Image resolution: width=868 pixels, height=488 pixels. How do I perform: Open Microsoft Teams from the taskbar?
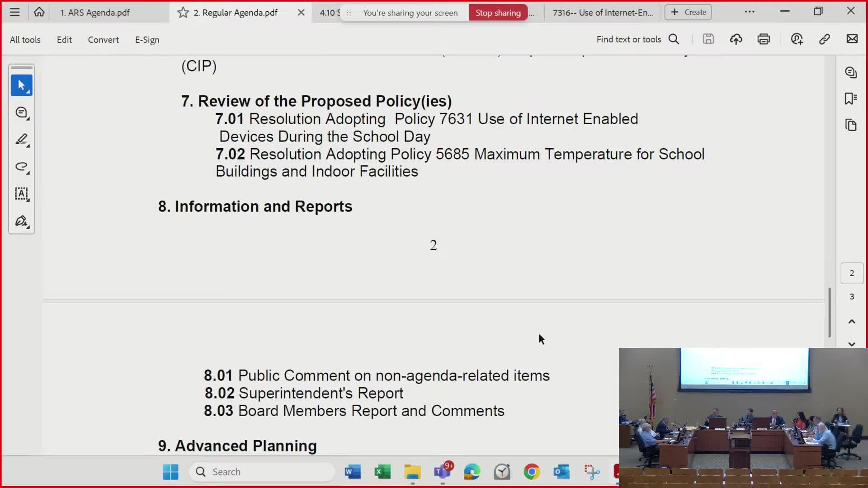pos(442,472)
